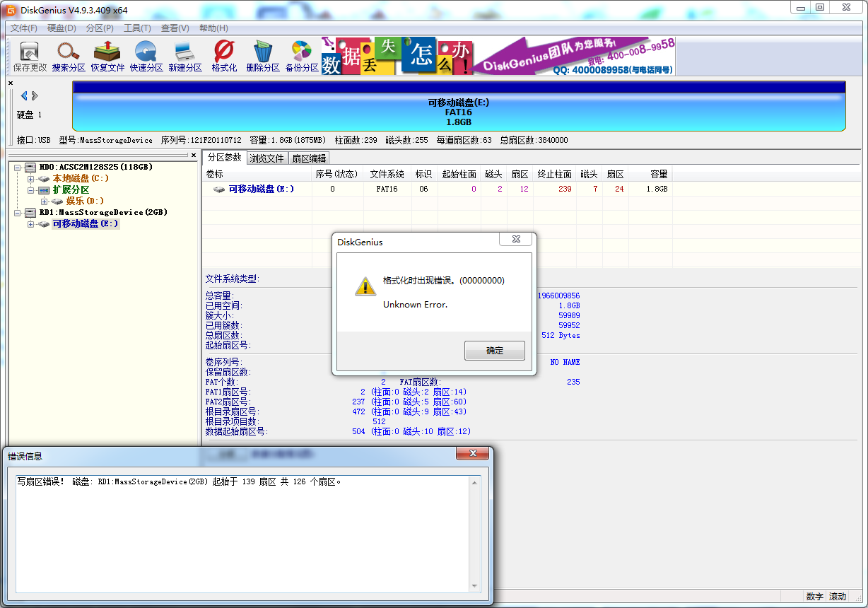Click inside the error message text box

[x=242, y=534]
